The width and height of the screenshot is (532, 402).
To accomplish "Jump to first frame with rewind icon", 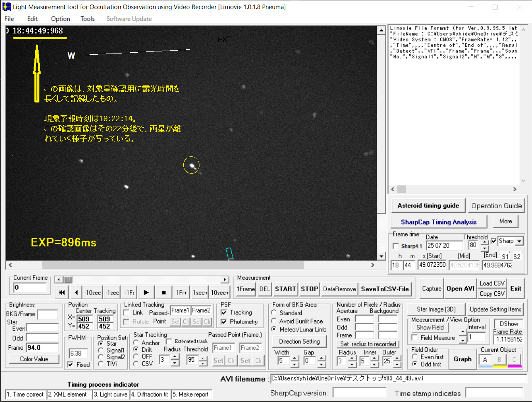I will pyautogui.click(x=62, y=292).
